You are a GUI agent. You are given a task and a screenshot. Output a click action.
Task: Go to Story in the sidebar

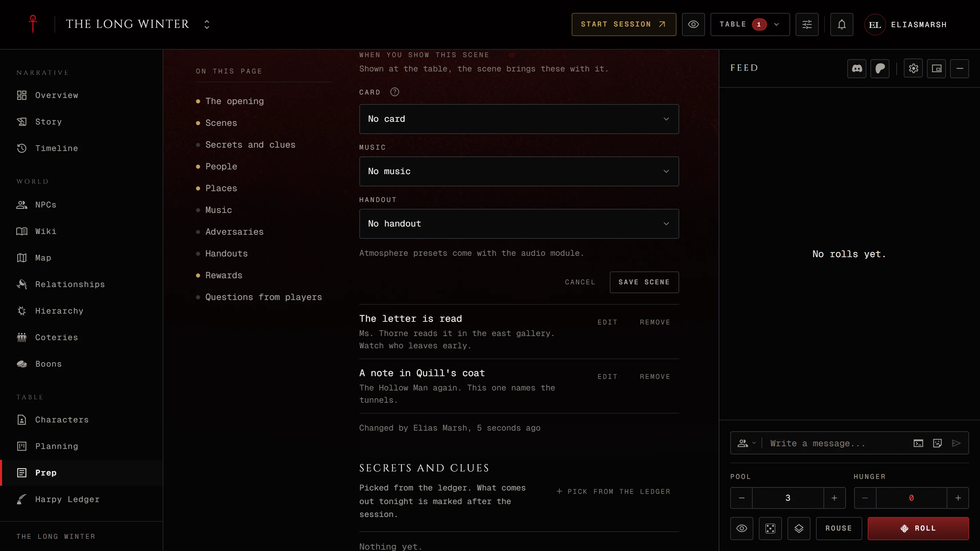tap(81, 122)
